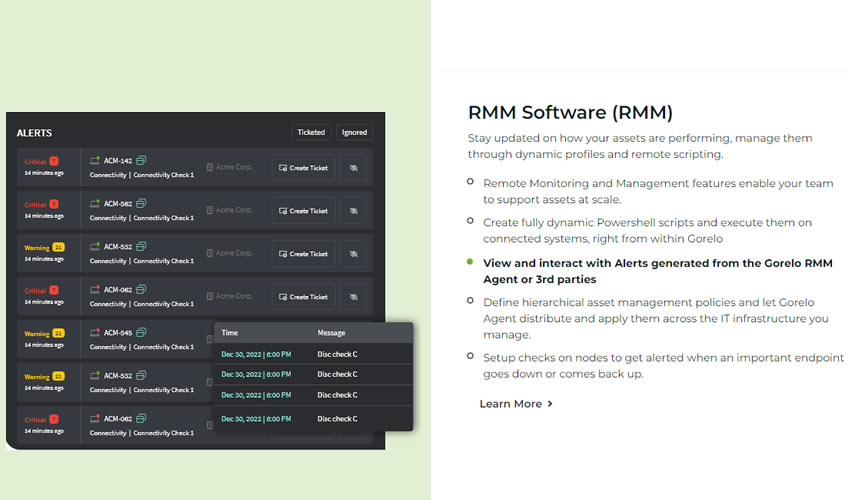Select the 'Create fully dynamic Powershell scripts' bullet

tap(647, 230)
